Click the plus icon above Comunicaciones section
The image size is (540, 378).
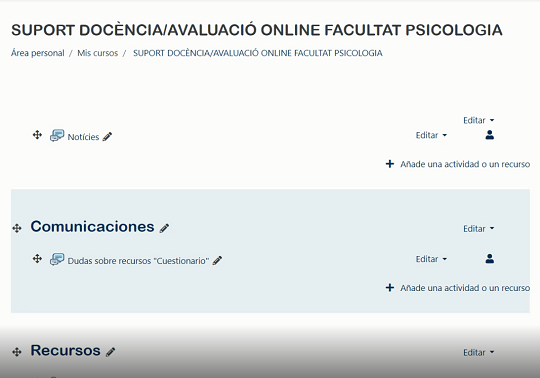390,164
